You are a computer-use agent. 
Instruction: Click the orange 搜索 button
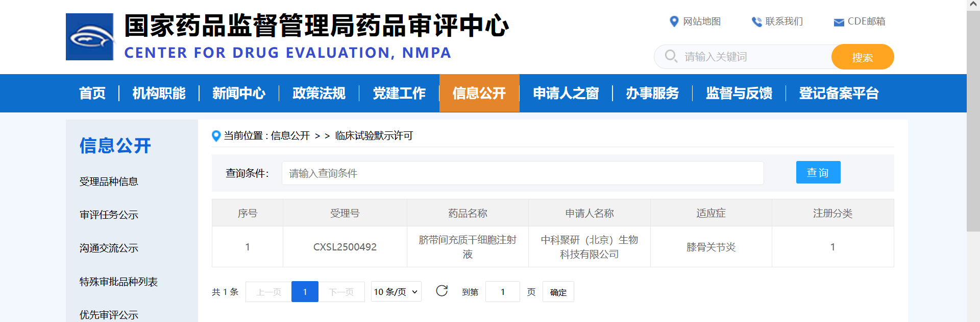click(x=863, y=57)
